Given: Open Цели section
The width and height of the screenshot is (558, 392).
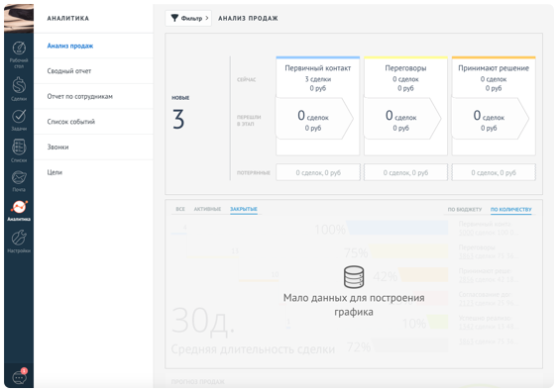Looking at the screenshot, I should (55, 172).
